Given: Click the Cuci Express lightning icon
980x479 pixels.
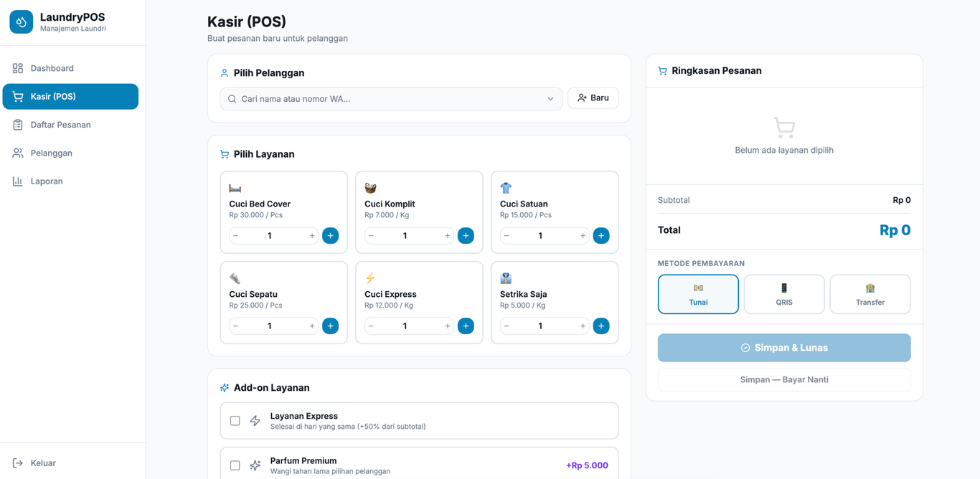Looking at the screenshot, I should (x=370, y=278).
